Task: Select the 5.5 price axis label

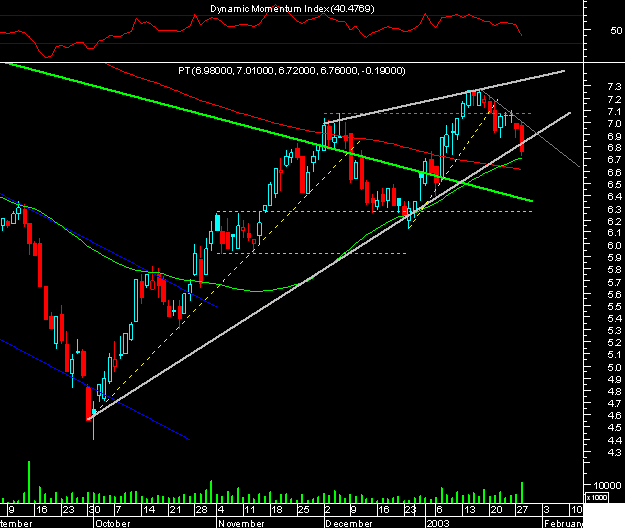Action: click(x=614, y=306)
